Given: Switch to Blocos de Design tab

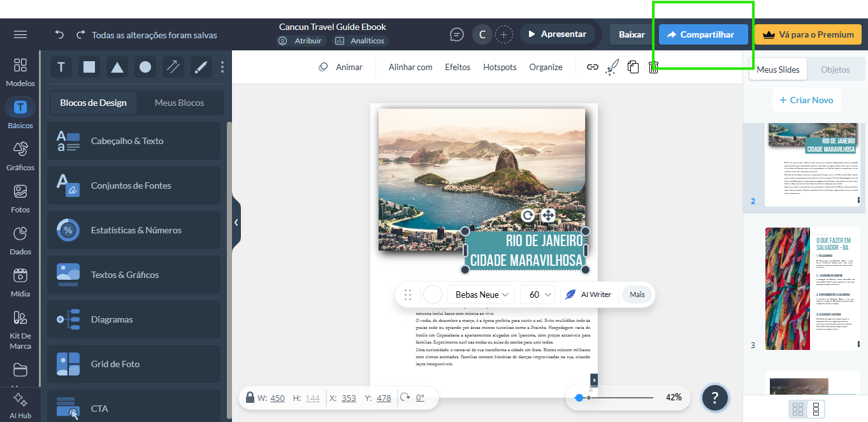Looking at the screenshot, I should (x=93, y=103).
